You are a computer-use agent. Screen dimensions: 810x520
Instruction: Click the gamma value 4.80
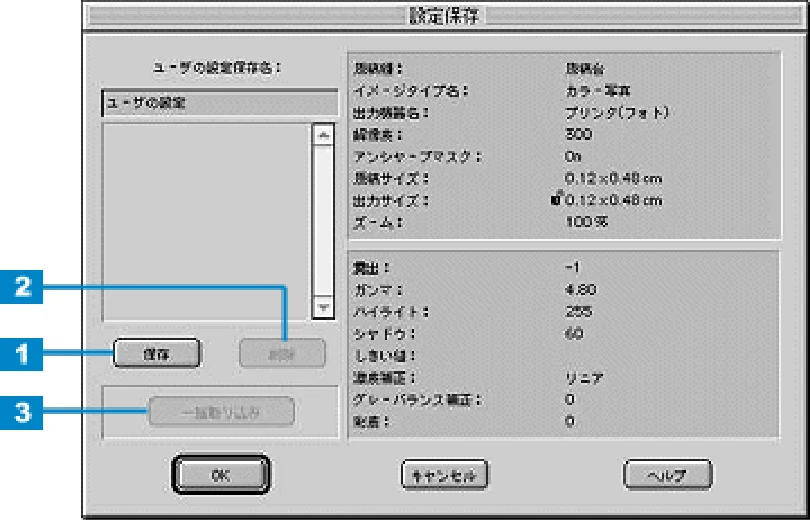[581, 290]
